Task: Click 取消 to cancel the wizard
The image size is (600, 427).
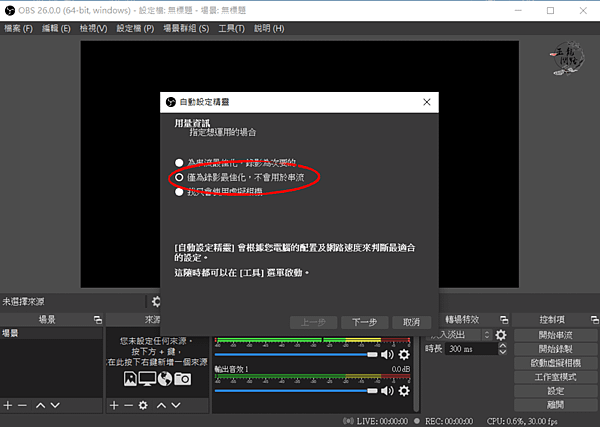Action: 412,322
